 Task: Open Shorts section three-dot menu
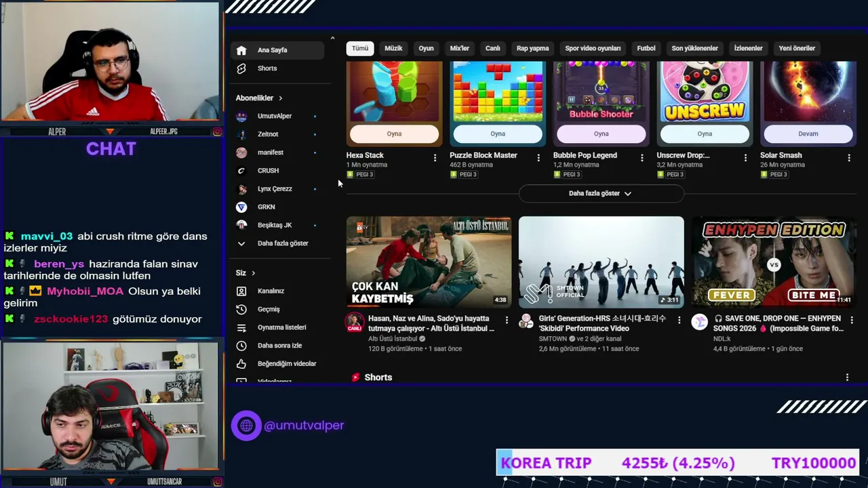click(x=847, y=377)
